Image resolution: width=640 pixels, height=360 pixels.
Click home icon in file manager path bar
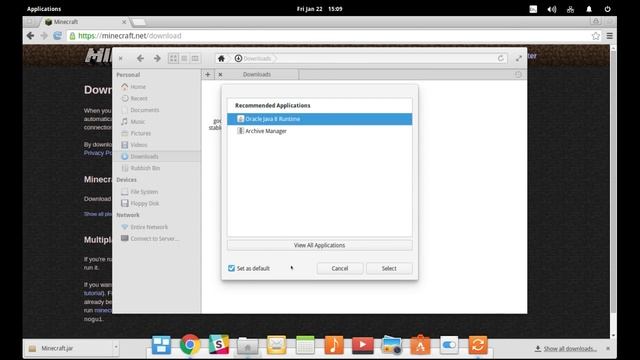click(x=221, y=58)
